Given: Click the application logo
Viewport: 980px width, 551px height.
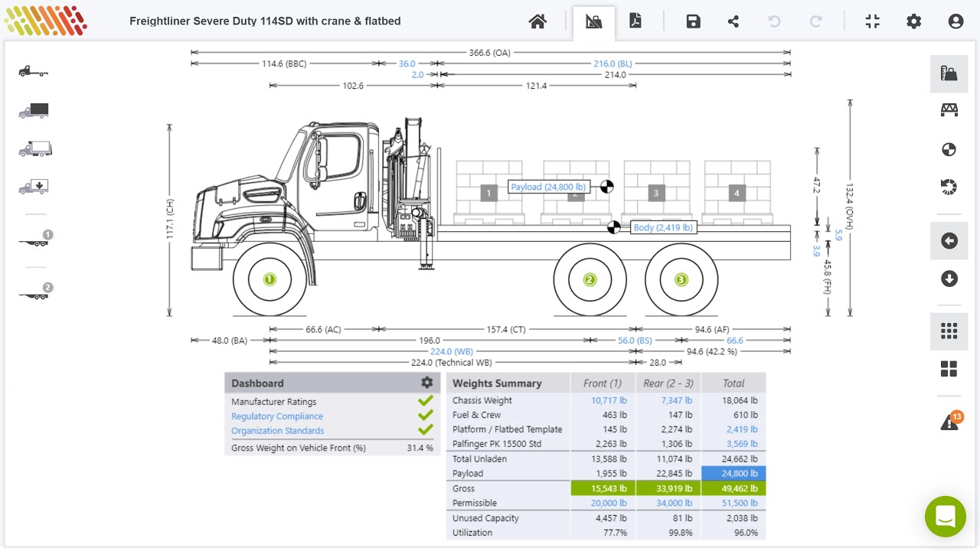Looking at the screenshot, I should pos(46,21).
